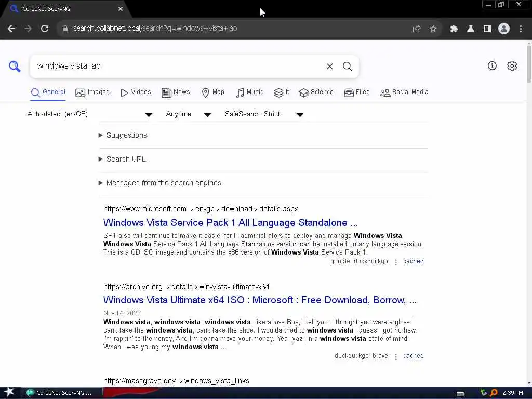This screenshot has width=532, height=399.
Task: Switch to Videos search tab
Action: 136,92
